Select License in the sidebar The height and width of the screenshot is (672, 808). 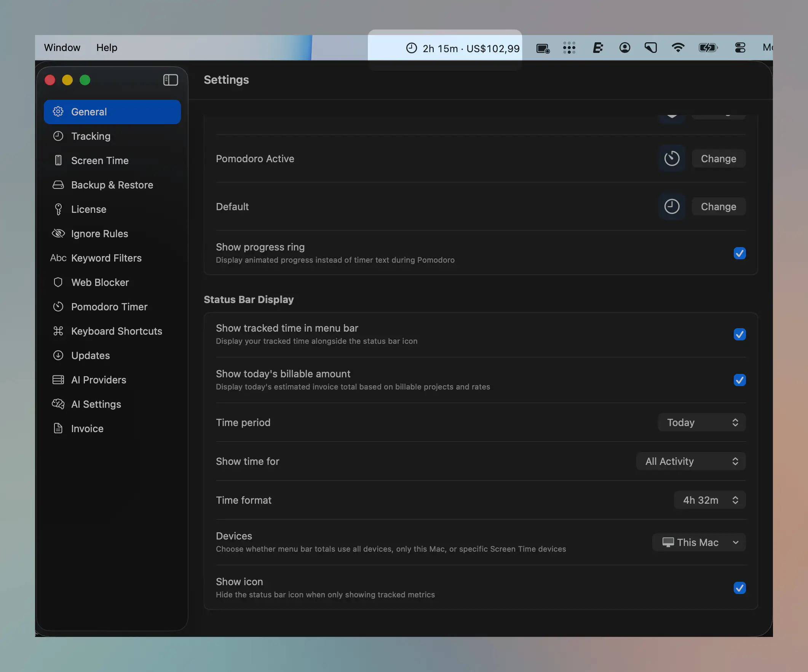click(112, 209)
